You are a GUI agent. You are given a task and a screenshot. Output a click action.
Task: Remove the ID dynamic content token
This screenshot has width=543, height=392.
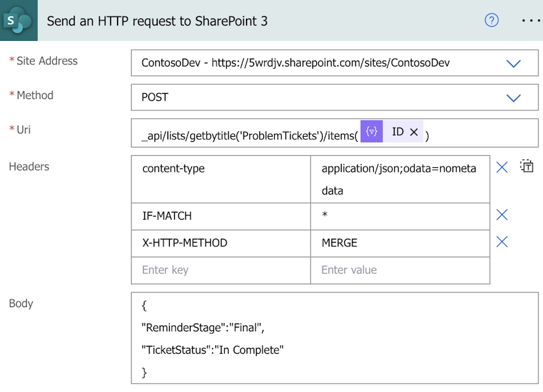pyautogui.click(x=414, y=132)
